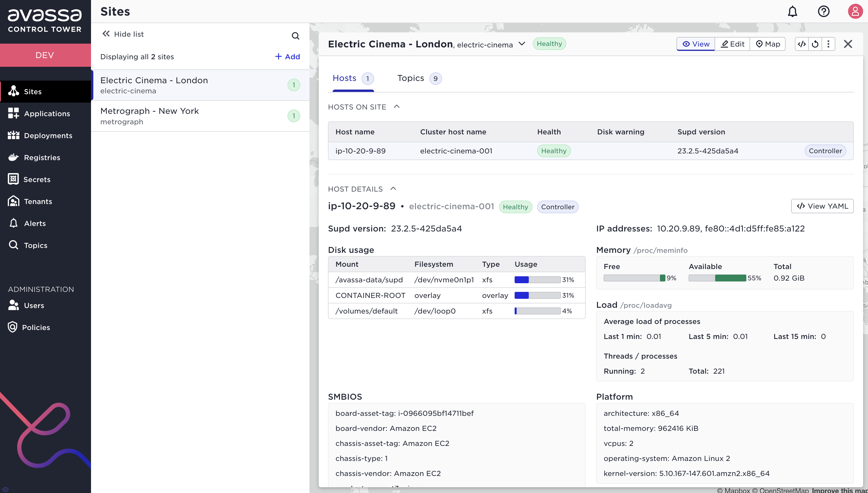Expand the site title dropdown chevron
868x493 pixels.
[x=522, y=44]
